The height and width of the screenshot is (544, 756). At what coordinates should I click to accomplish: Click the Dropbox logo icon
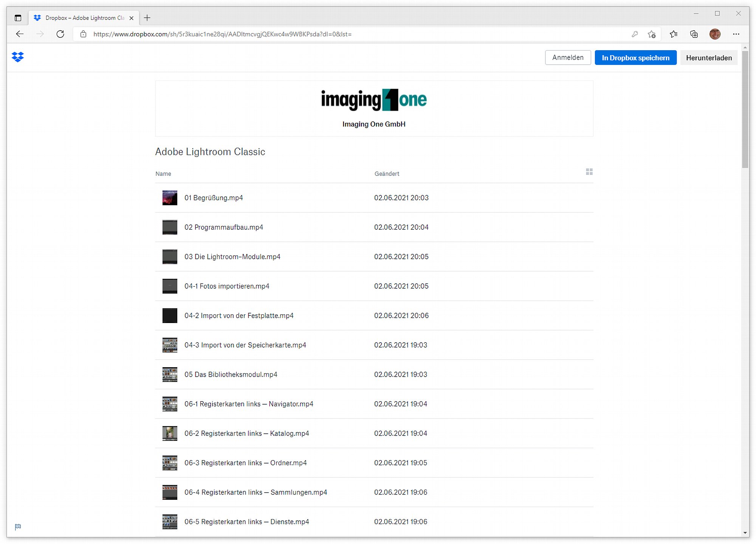pos(18,57)
